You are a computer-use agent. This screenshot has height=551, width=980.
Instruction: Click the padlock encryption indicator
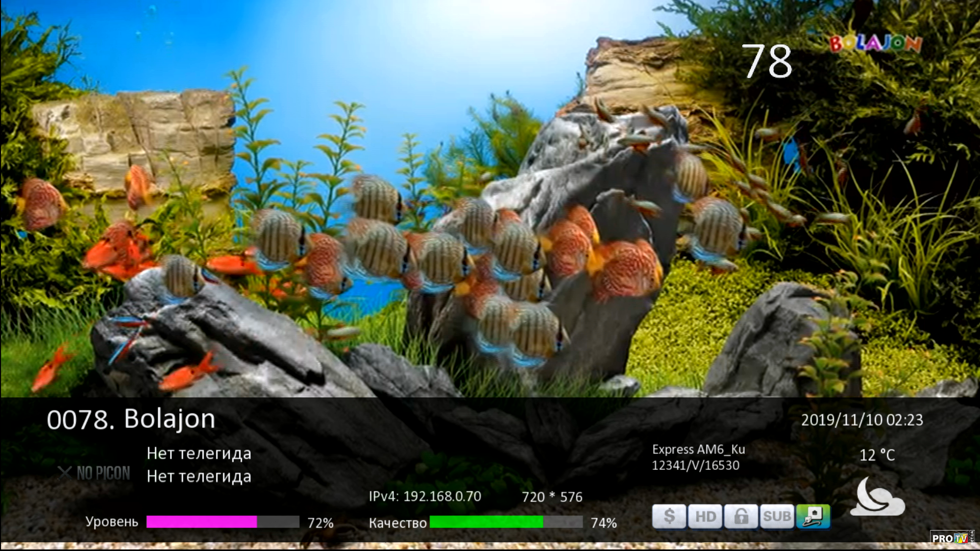(x=741, y=516)
